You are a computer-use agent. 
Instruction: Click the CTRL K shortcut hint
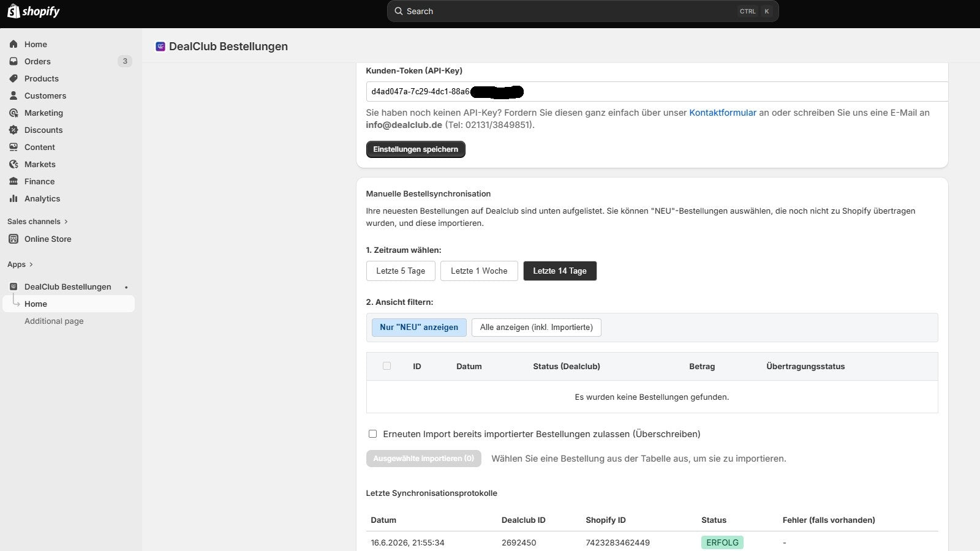click(x=755, y=11)
